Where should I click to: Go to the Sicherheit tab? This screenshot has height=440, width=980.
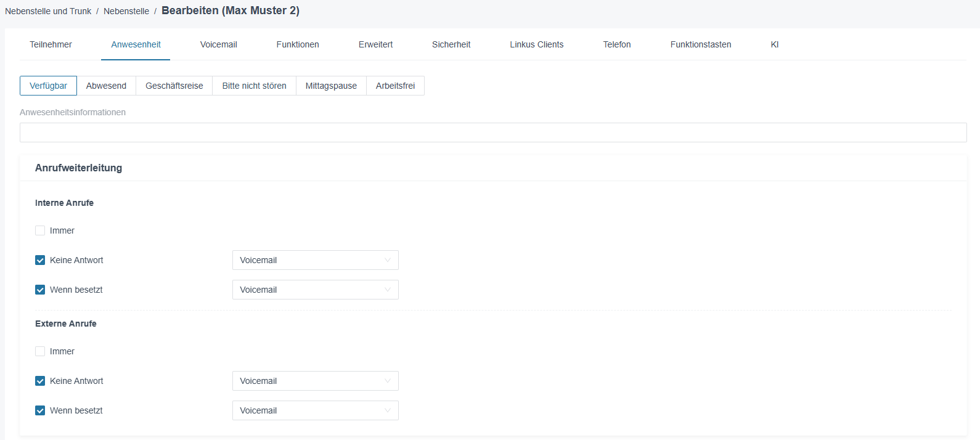(x=451, y=44)
